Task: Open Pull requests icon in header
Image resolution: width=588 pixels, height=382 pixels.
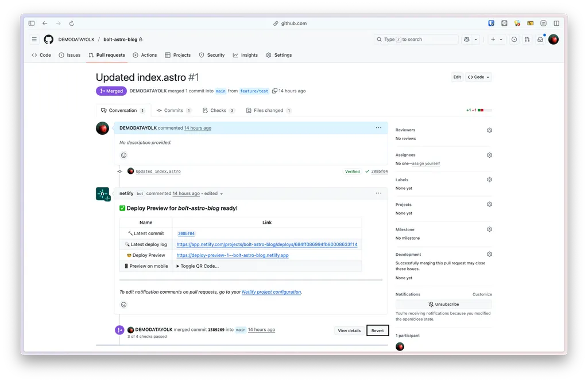Action: (x=527, y=40)
